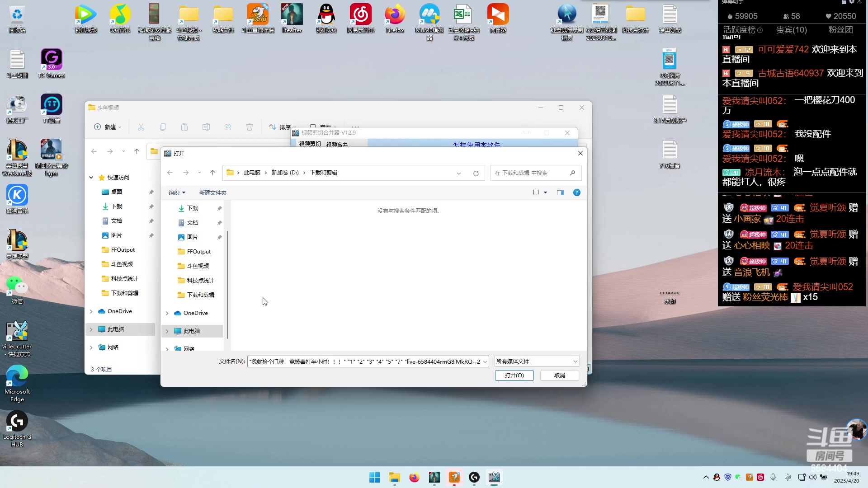Open Firefox from the taskbar
Image resolution: width=868 pixels, height=488 pixels.
(414, 477)
